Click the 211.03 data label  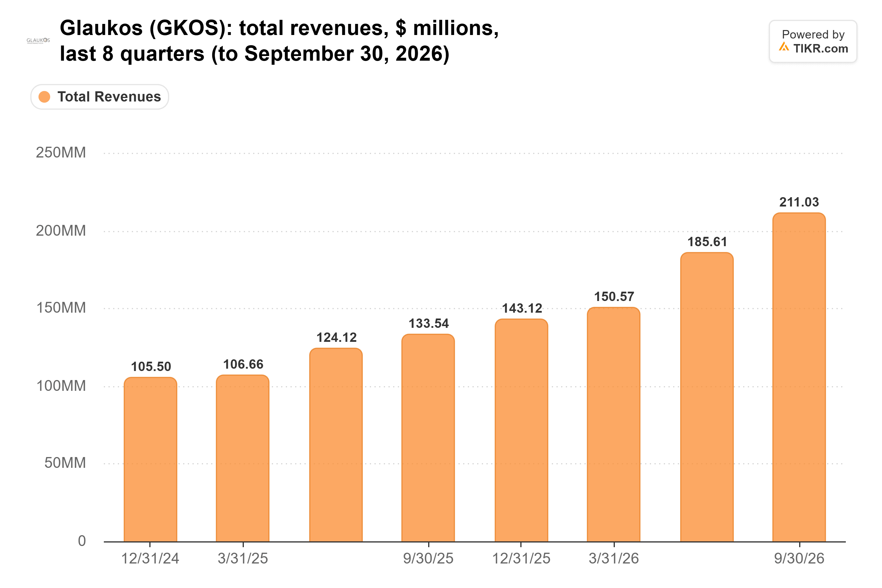pyautogui.click(x=799, y=202)
